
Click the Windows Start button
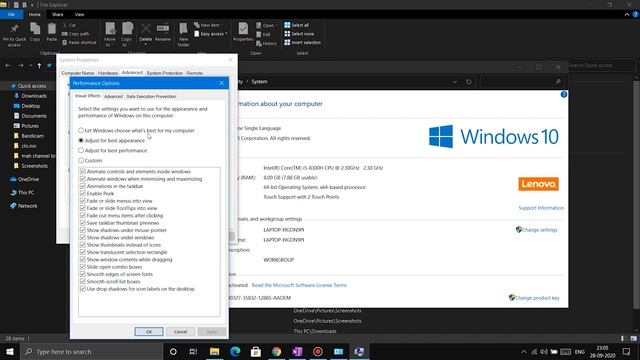pos(10,351)
